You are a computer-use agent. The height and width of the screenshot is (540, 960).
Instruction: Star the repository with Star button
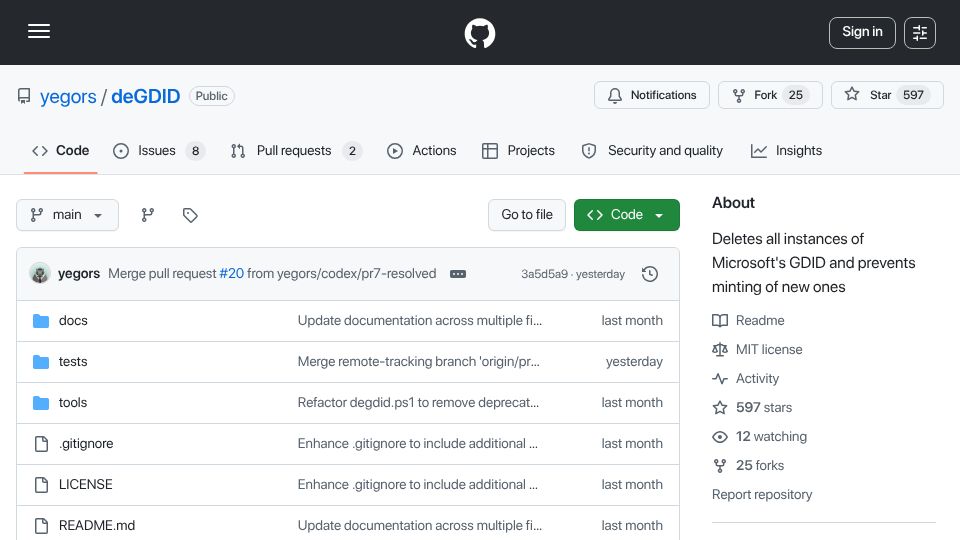[887, 95]
